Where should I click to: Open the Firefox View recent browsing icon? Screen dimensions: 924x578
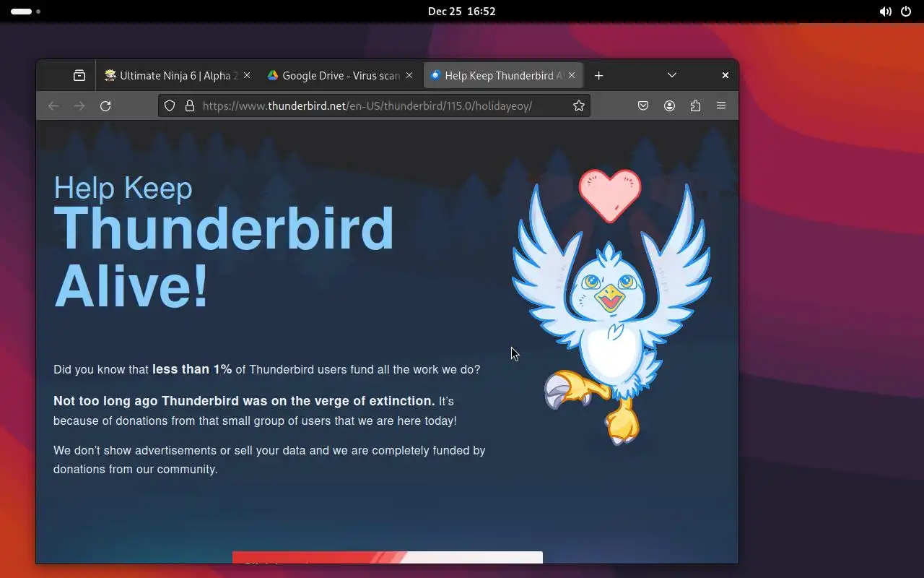[79, 75]
